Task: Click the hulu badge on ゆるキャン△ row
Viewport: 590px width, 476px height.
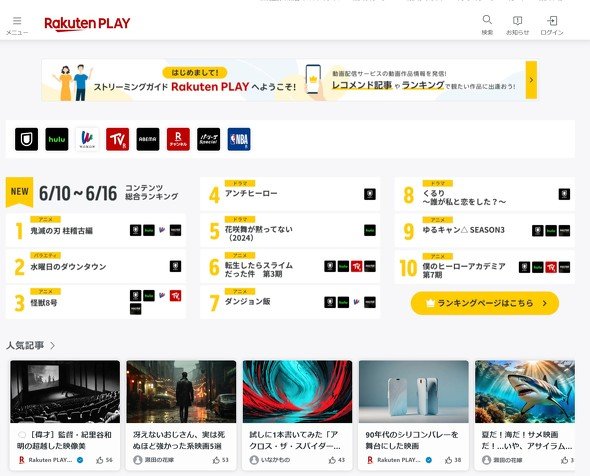Action: (551, 231)
